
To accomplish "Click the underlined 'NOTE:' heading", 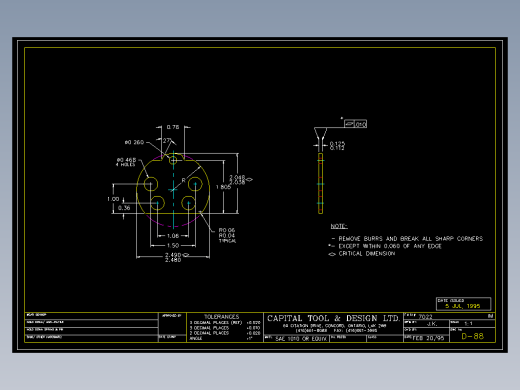I will pos(339,226).
